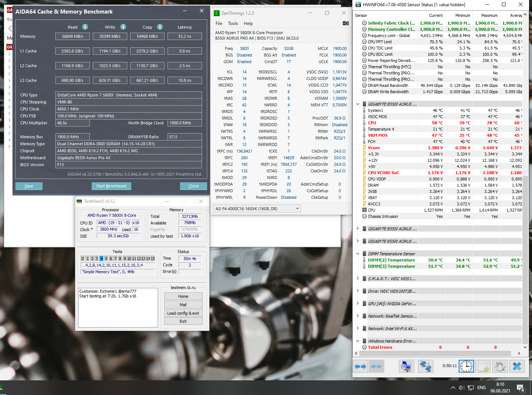Screen dimensions: 532x395
Task: Click the CPU Type field showing Ryzen 7 5800X
Action: pos(129,95)
